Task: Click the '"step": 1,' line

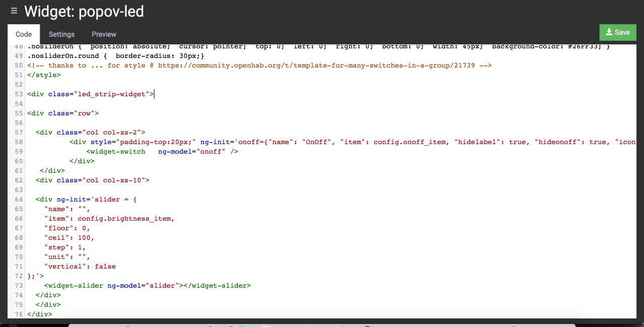Action: tap(65, 247)
